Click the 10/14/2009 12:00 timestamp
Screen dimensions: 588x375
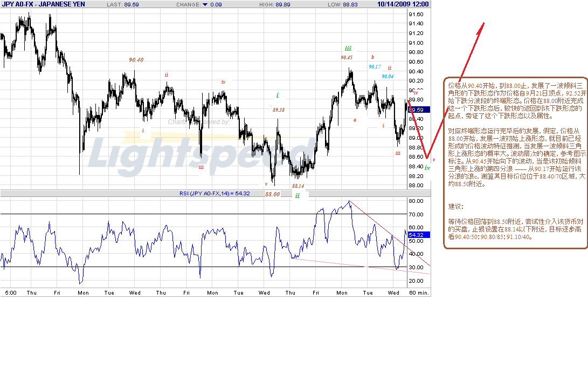[403, 4]
